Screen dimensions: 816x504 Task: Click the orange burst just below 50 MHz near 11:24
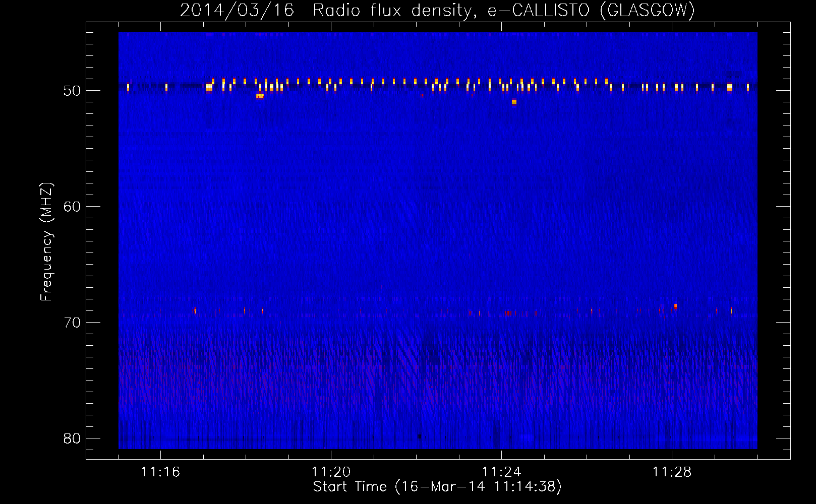(514, 102)
